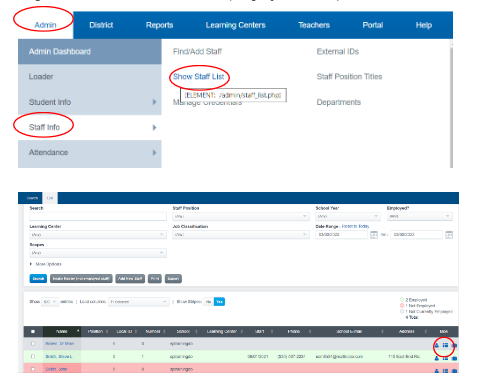Check the box for the first gray row

coord(33,343)
